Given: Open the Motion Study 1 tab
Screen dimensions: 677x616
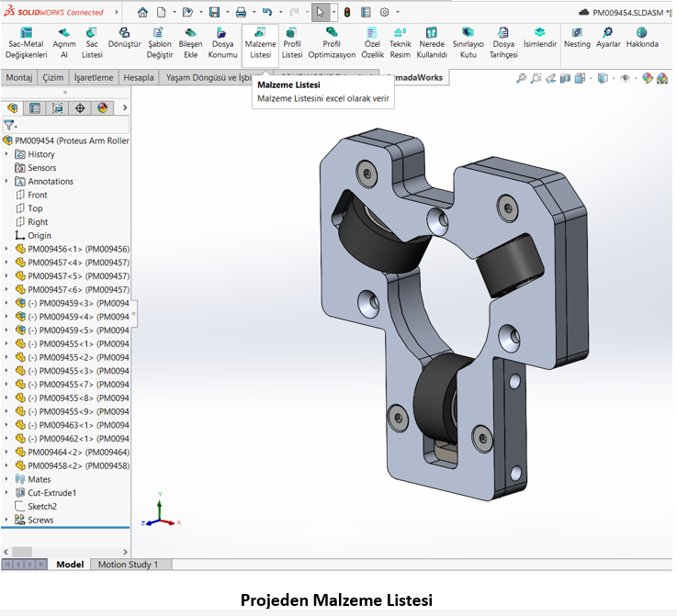Looking at the screenshot, I should (128, 565).
